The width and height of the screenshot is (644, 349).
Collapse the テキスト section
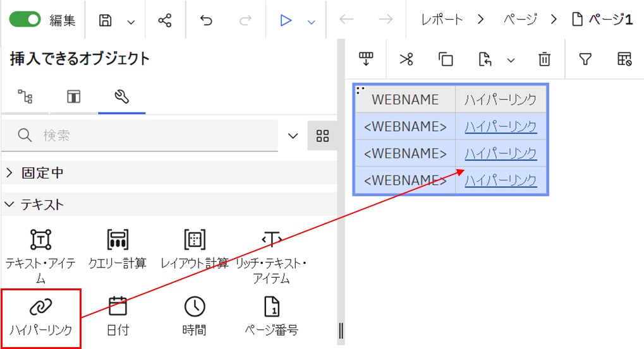click(x=169, y=204)
